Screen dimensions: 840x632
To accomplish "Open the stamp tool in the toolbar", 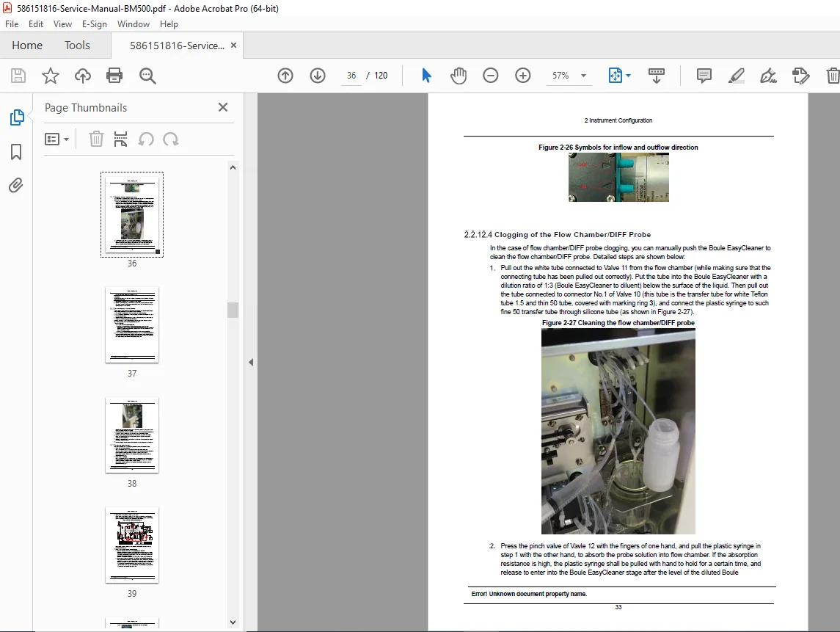I will coord(801,76).
